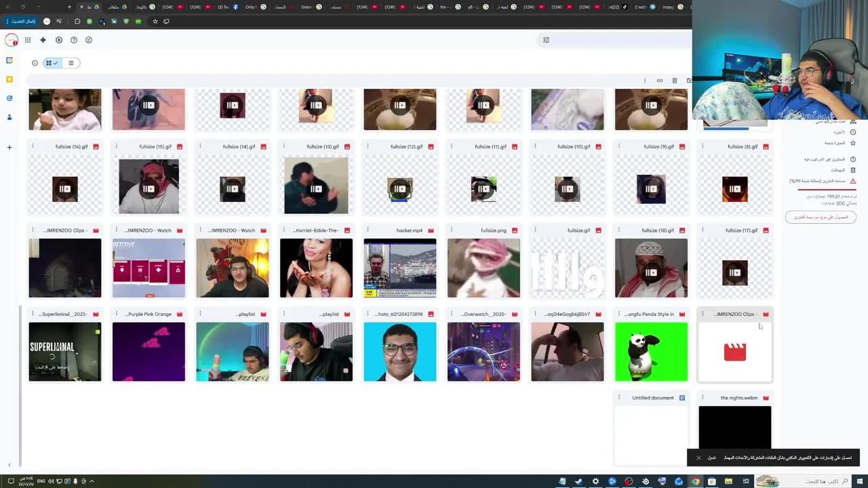This screenshot has height=488, width=868.
Task: Show hidden system tray icons
Action: [92, 481]
